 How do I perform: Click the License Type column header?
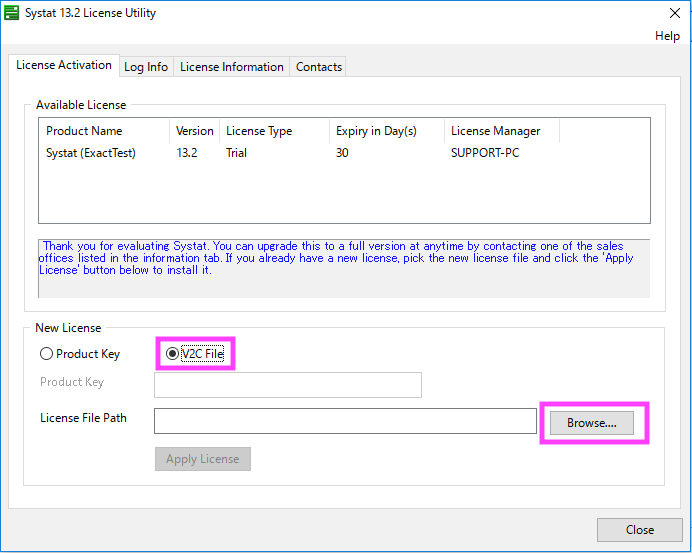point(274,131)
